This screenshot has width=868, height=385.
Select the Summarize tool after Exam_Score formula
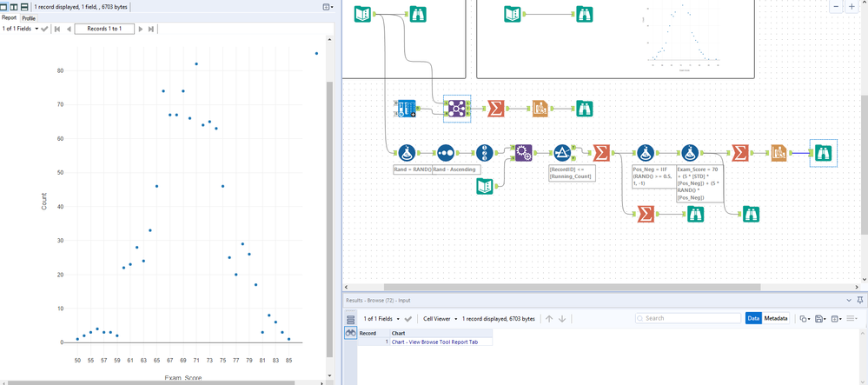[740, 153]
